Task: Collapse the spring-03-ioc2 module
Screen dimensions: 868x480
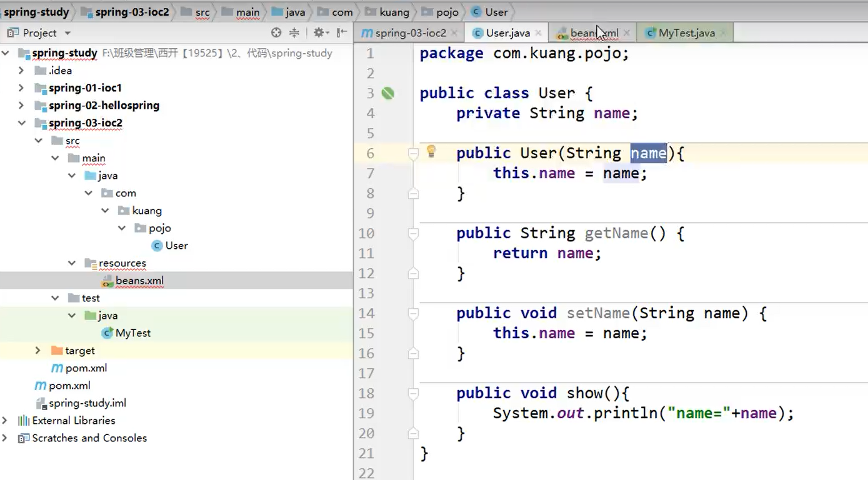Action: point(21,123)
